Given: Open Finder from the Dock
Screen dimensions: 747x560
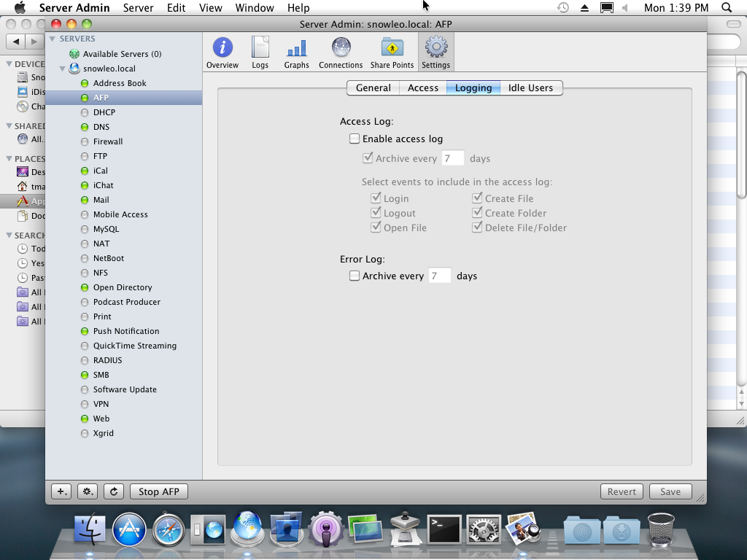Looking at the screenshot, I should click(90, 529).
